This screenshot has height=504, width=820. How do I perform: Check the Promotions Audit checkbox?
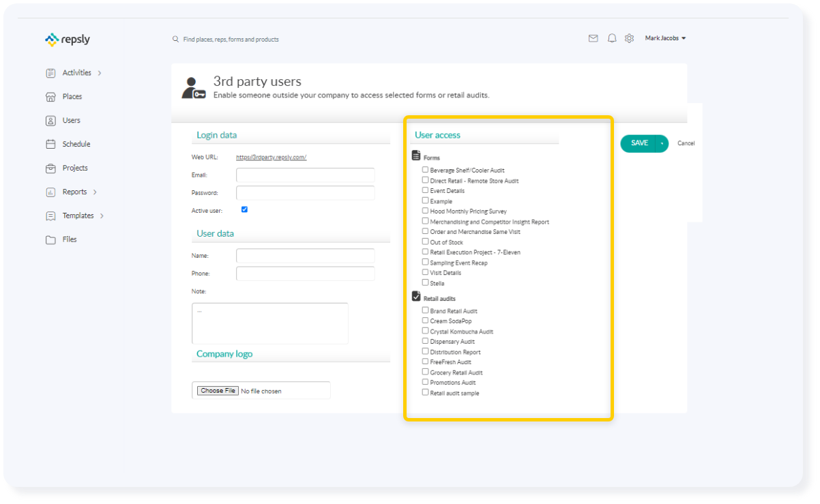coord(426,382)
